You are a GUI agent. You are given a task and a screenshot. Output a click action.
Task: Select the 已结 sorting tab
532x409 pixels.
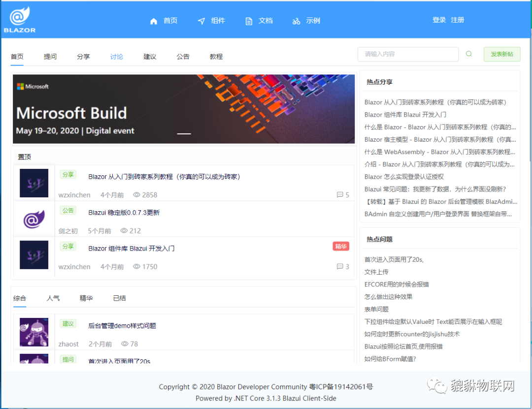119,298
